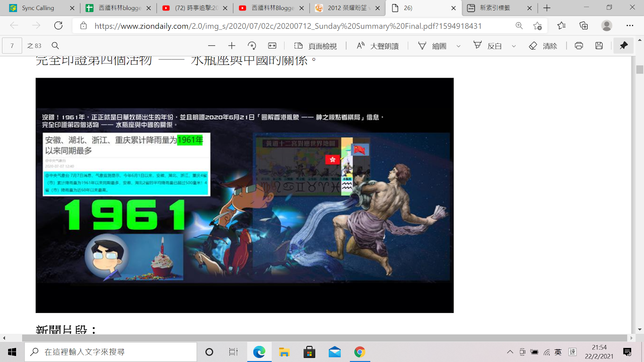Click the horizontal scroll right arrow
The width and height of the screenshot is (644, 362).
(632, 338)
